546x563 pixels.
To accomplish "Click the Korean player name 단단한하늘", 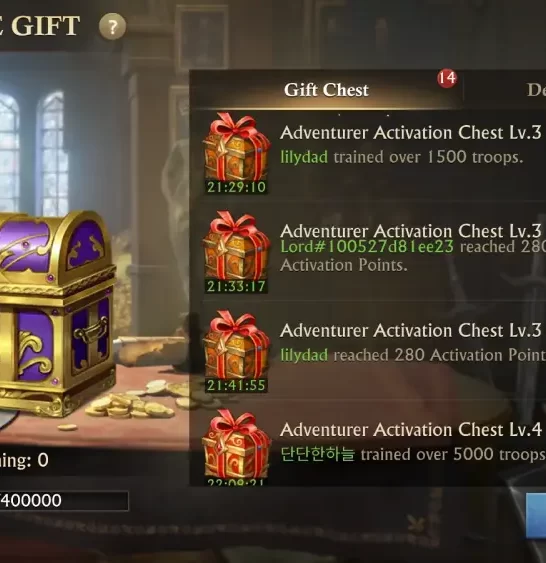I will tap(317, 454).
